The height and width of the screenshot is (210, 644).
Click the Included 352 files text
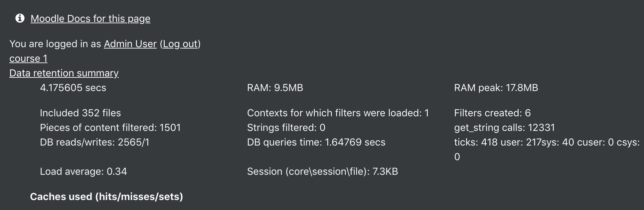click(x=80, y=113)
